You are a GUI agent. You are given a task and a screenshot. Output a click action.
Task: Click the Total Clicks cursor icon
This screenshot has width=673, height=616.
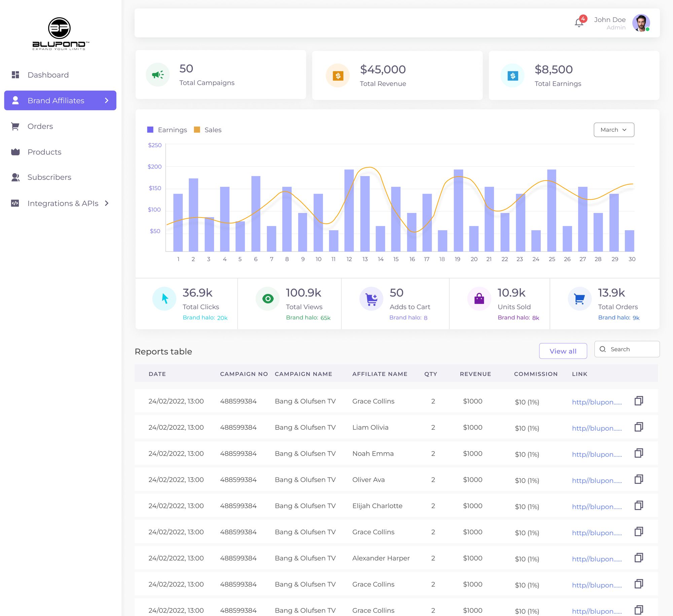(x=165, y=299)
